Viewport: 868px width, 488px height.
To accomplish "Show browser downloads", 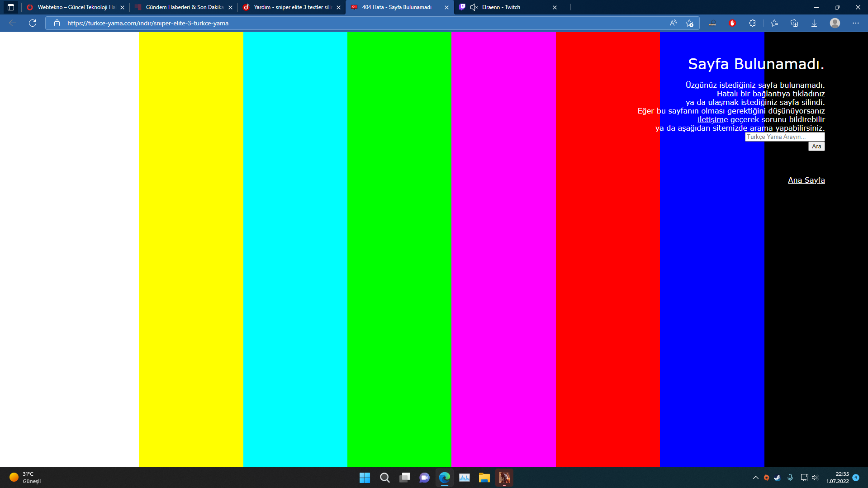I will point(814,23).
